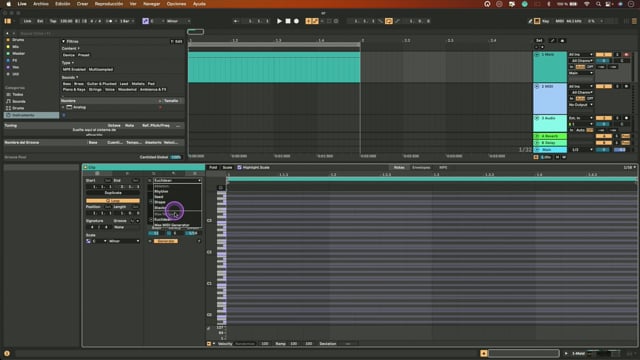Toggle the transport scale mode icon
Image resolution: width=640 pixels, height=360 pixels.
pyautogui.click(x=145, y=21)
